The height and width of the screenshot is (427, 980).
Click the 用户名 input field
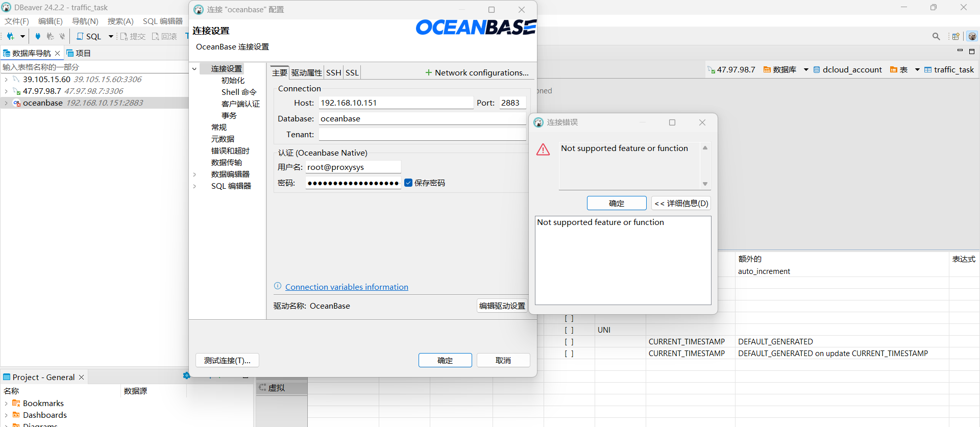click(x=353, y=167)
